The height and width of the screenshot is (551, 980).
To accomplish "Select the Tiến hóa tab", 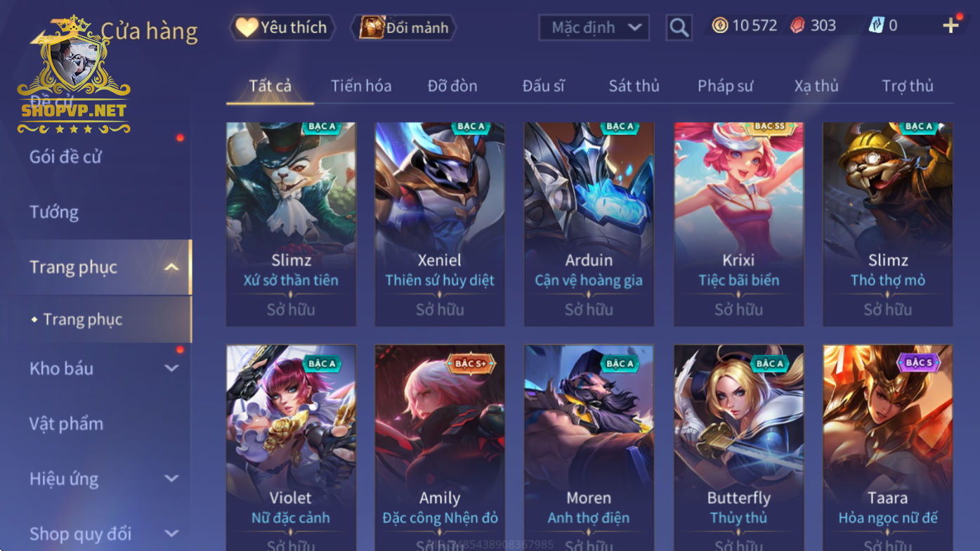I will (x=361, y=86).
